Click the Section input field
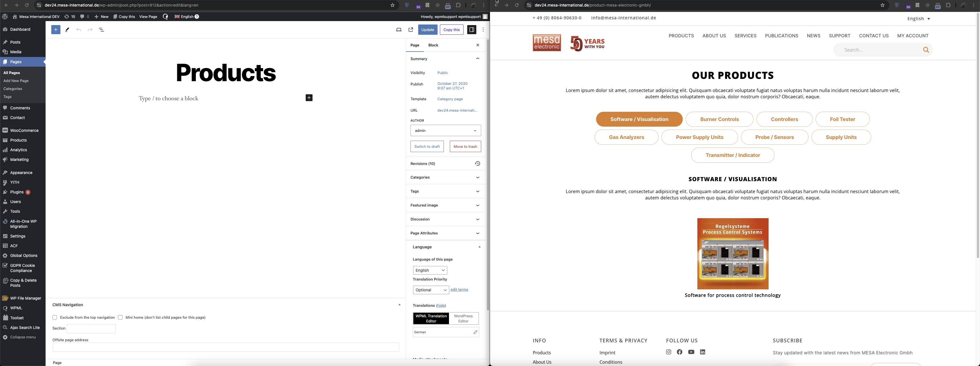 click(91, 329)
